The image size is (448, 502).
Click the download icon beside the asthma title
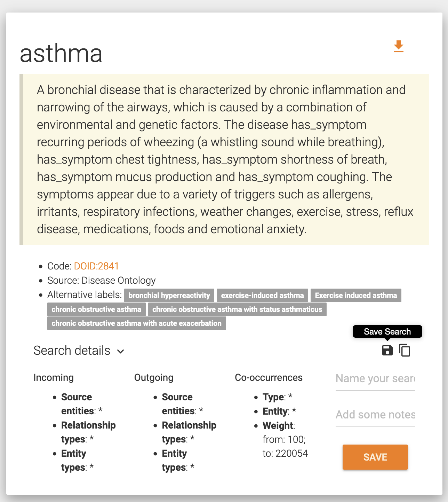click(x=398, y=46)
